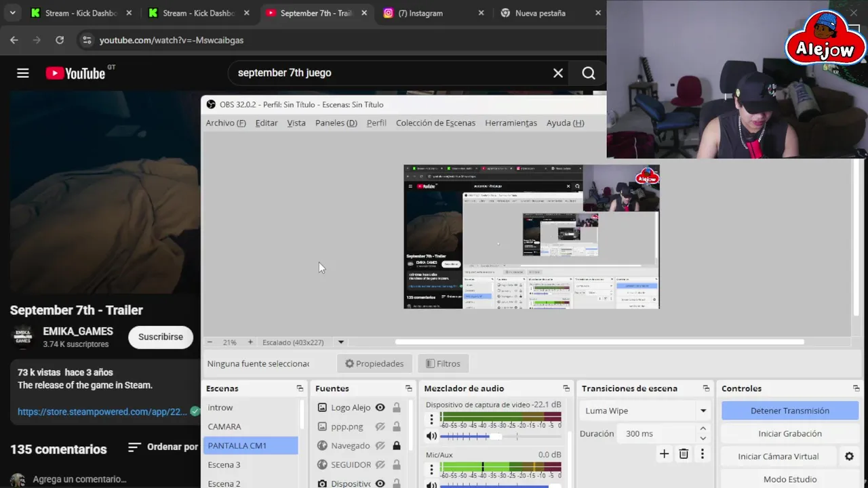Viewport: 868px width, 488px height.
Task: Open OBS Paneles menu
Action: coord(336,123)
